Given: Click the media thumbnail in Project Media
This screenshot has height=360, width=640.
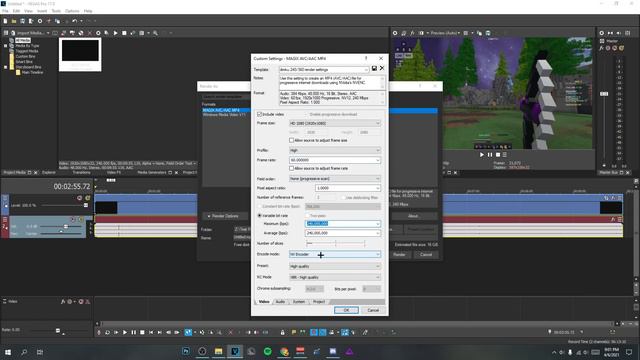Looking at the screenshot, I should (x=80, y=55).
